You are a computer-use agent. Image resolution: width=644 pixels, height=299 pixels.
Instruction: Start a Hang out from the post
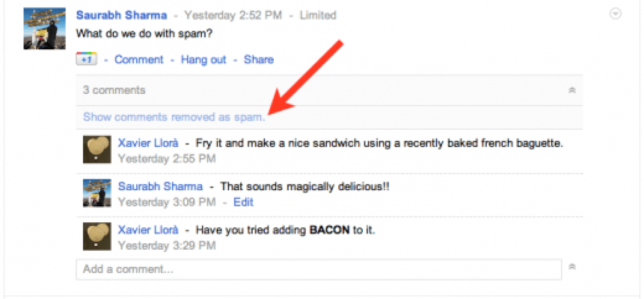pos(203,59)
